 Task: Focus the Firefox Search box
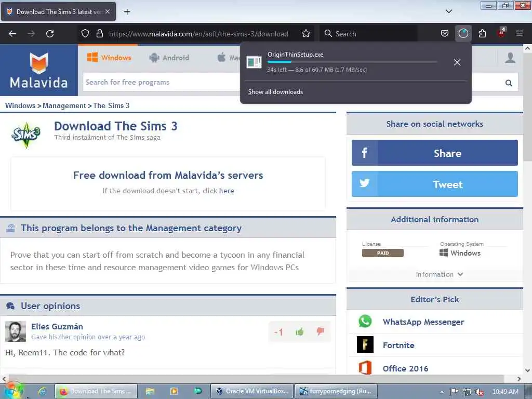(x=369, y=34)
